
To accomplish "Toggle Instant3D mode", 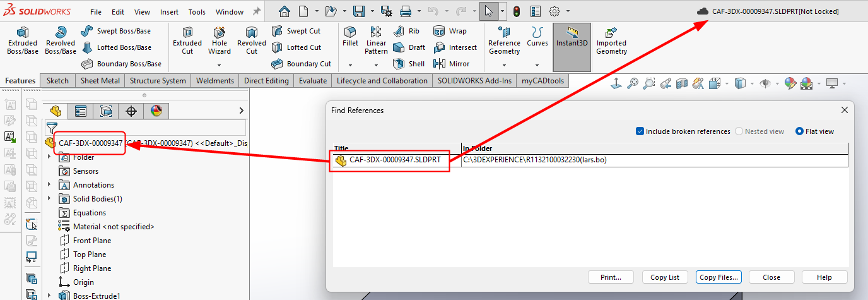I will tap(572, 47).
